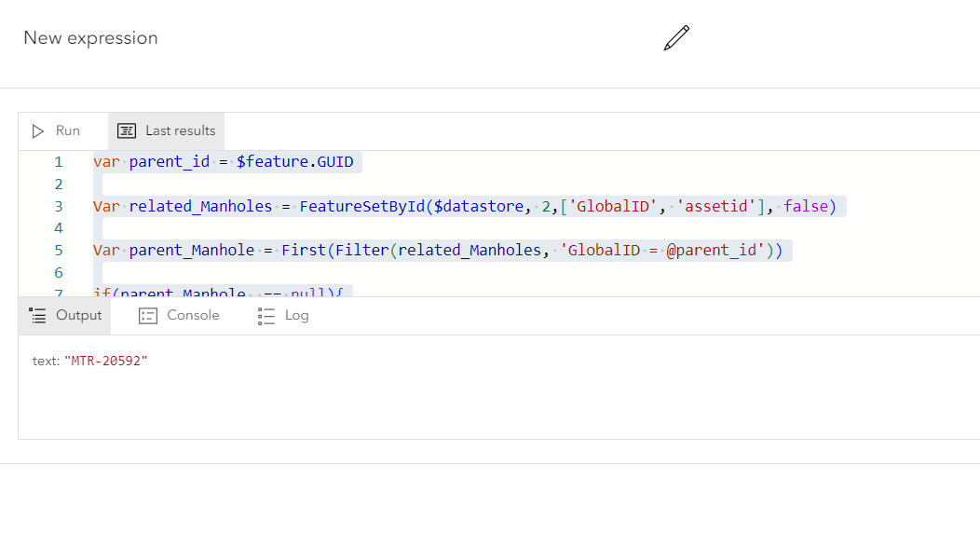Click the Filter function in line 5
This screenshot has height=533, width=980.
click(x=361, y=251)
